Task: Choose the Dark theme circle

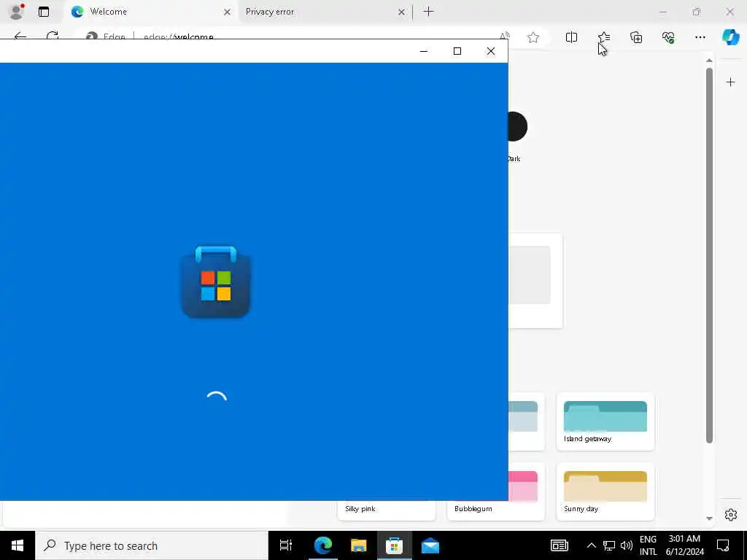Action: (518, 126)
